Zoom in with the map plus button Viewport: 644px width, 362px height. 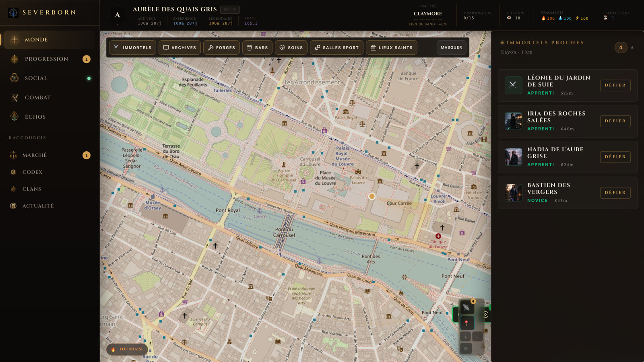[x=465, y=337]
